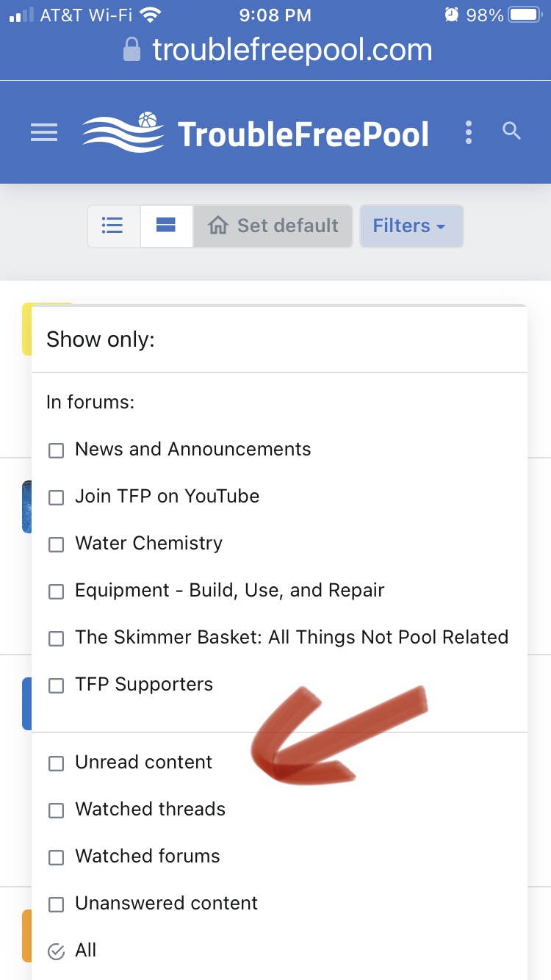
Task: Switch to list view layout icon
Action: [112, 226]
